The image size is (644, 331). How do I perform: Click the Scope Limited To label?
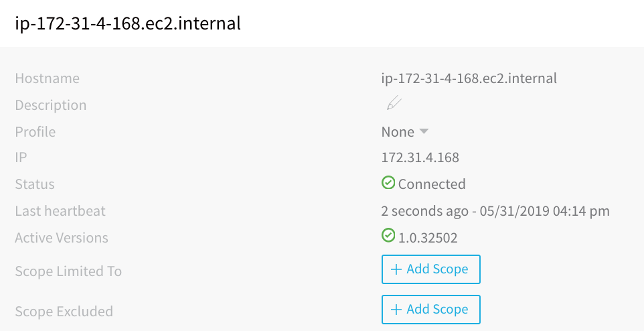click(68, 271)
